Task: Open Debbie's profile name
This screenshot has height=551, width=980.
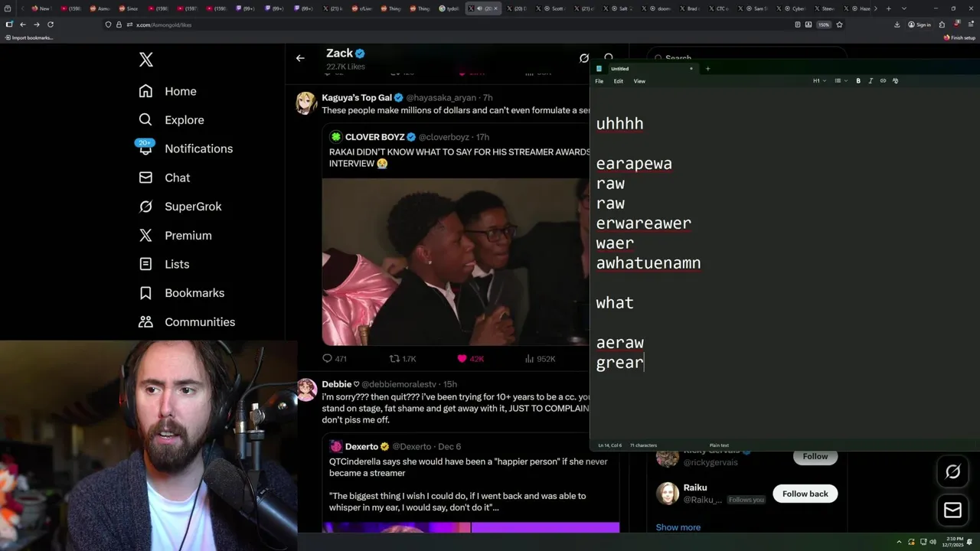Action: coord(336,384)
